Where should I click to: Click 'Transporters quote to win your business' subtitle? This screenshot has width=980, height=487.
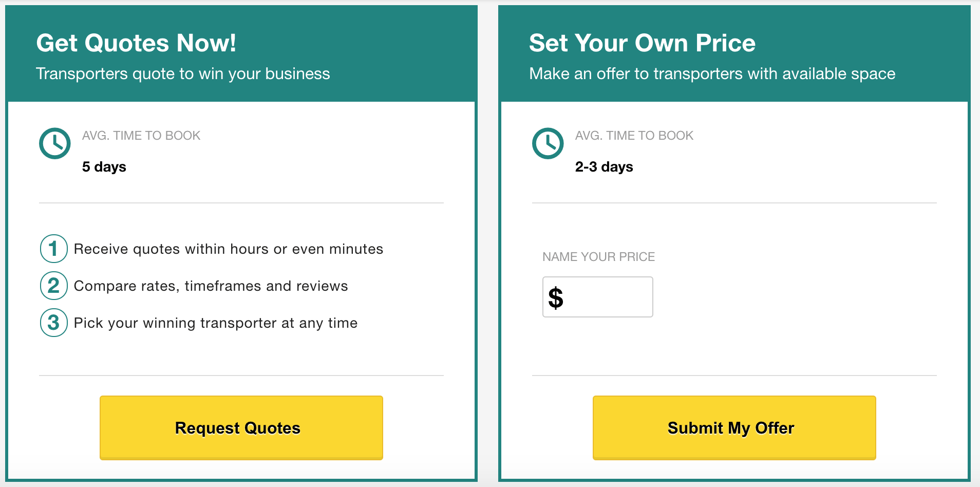pyautogui.click(x=183, y=74)
